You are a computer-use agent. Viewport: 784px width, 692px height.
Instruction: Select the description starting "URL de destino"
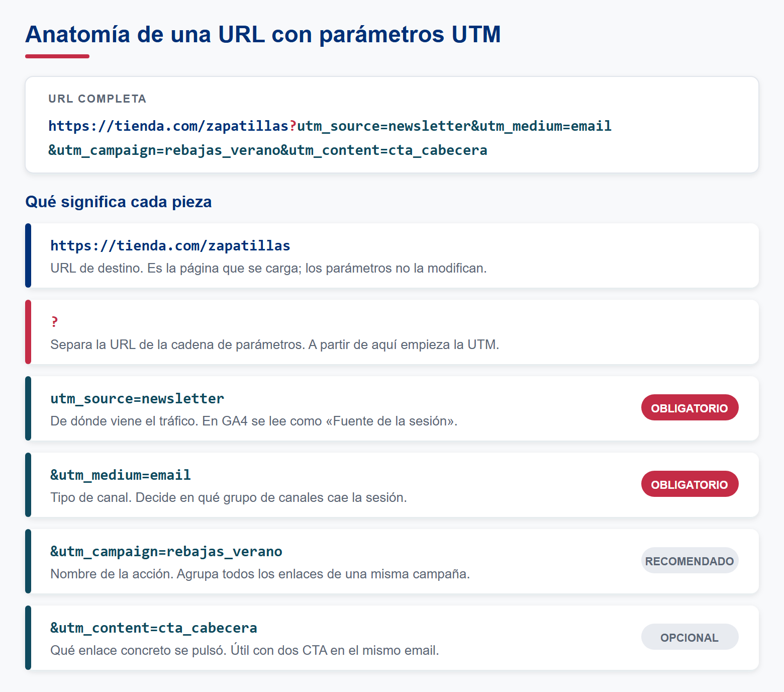[268, 268]
